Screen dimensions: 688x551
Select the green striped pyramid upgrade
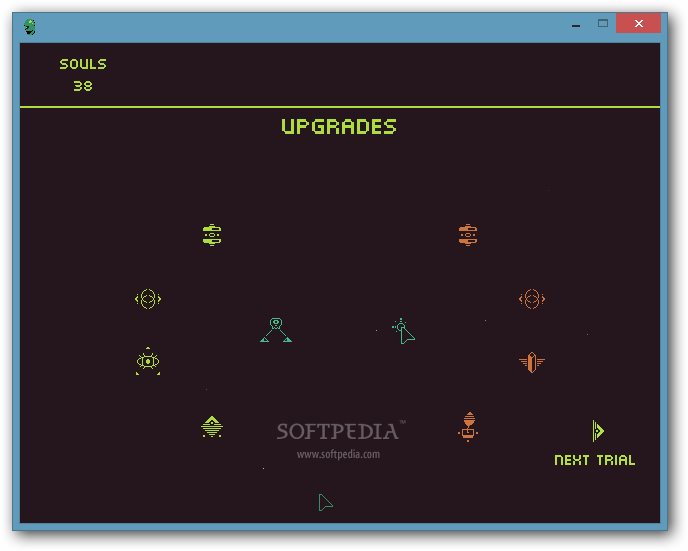click(212, 426)
